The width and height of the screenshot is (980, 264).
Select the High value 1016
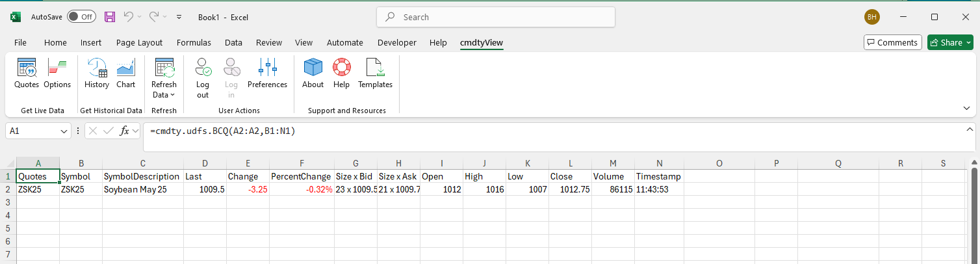tap(484, 189)
